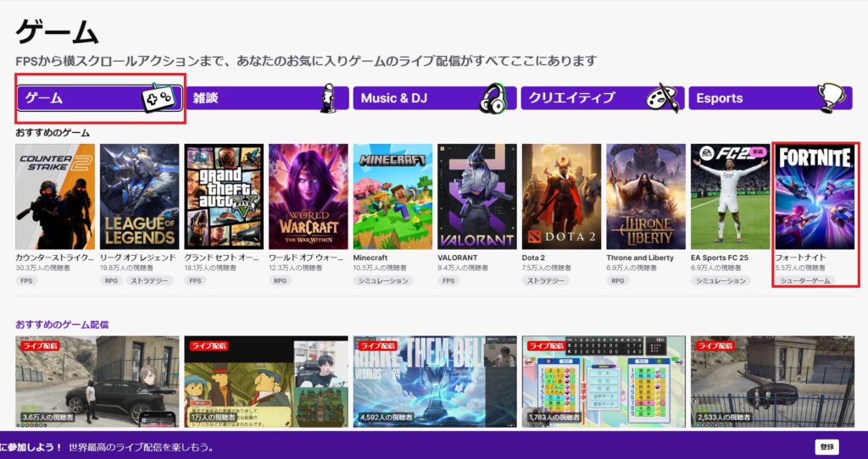Select シューターゲーム tag under フォートナイト
Viewport: 868px width, 459px height.
click(x=805, y=281)
